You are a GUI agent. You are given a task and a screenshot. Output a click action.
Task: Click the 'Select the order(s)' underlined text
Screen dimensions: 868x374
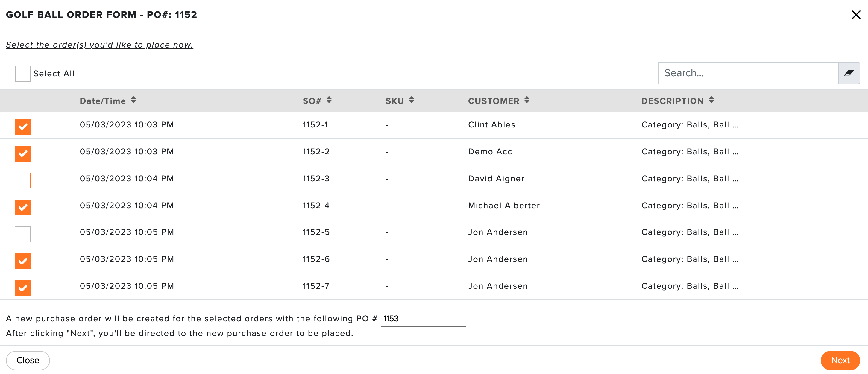pyautogui.click(x=99, y=45)
